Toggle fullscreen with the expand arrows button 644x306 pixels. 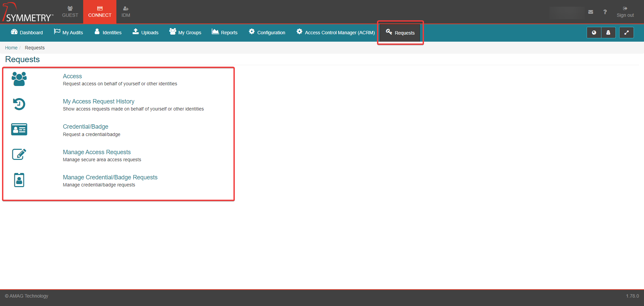[x=626, y=33]
